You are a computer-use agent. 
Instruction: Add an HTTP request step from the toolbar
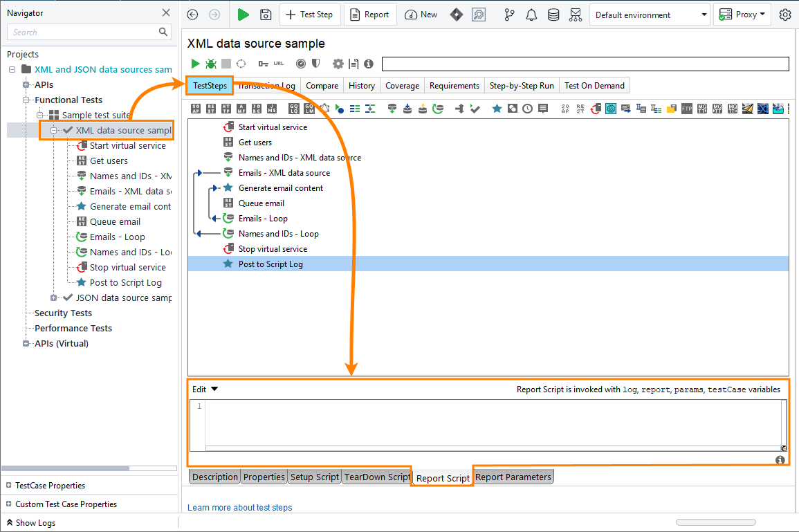[226, 109]
